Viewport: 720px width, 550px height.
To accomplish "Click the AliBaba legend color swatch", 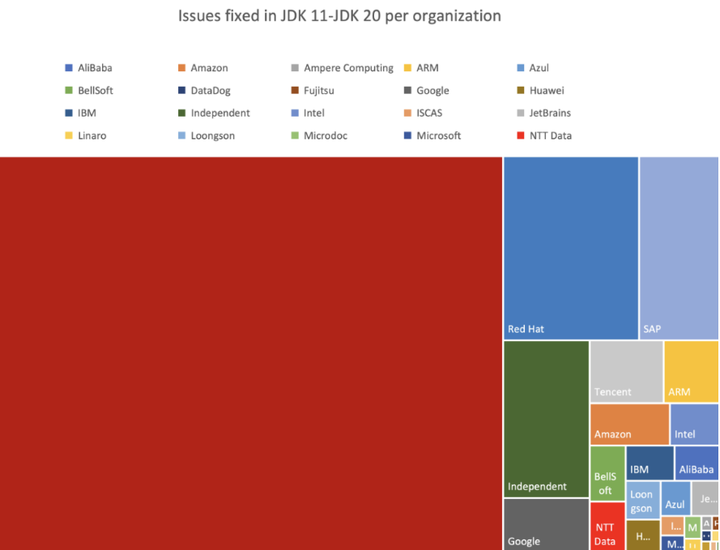I will 69,68.
